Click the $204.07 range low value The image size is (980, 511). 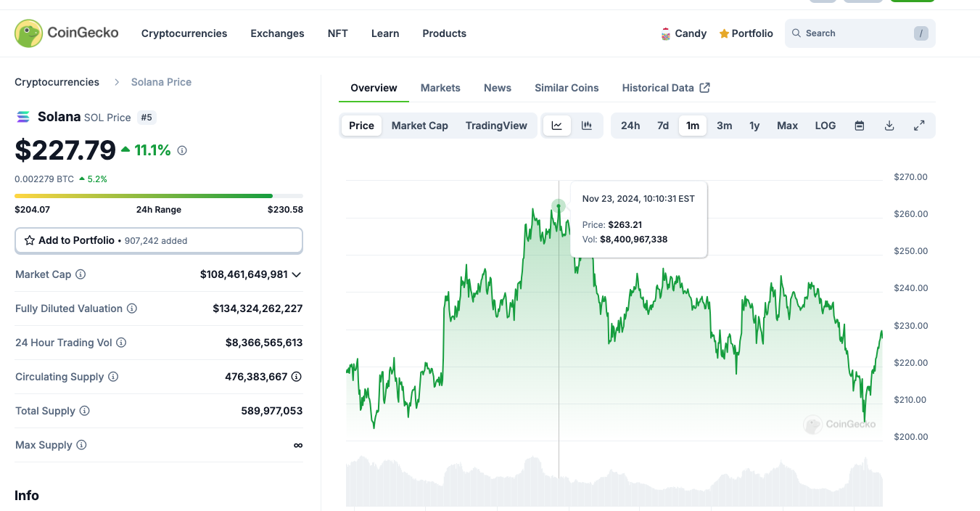click(x=32, y=210)
